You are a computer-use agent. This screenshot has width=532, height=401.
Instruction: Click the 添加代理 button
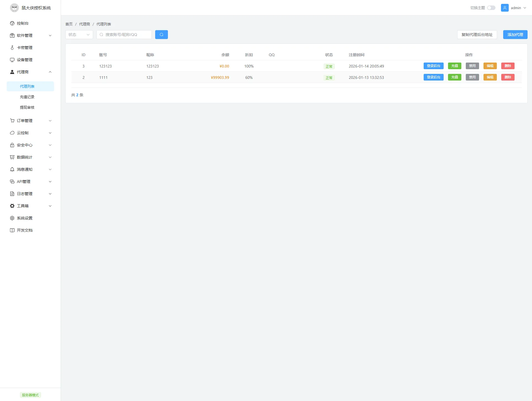pyautogui.click(x=515, y=35)
